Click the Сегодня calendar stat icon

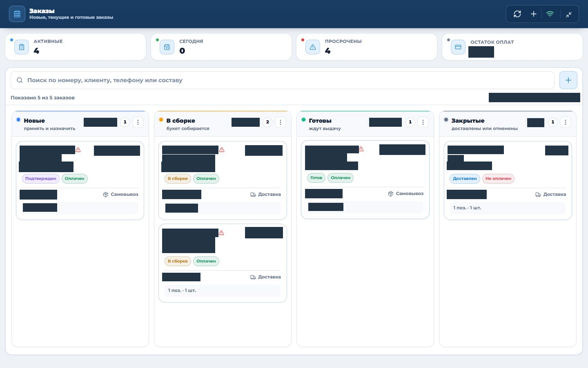pyautogui.click(x=167, y=47)
